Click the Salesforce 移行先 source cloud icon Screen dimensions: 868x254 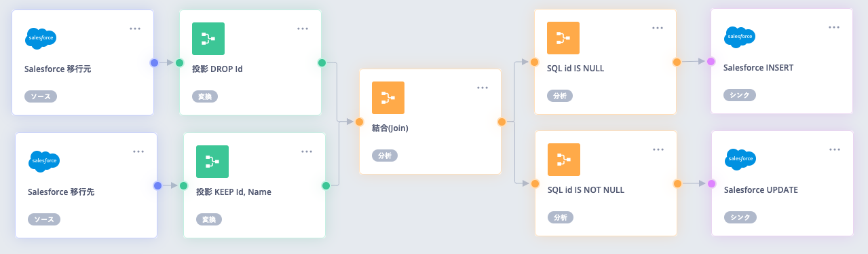[x=44, y=161]
